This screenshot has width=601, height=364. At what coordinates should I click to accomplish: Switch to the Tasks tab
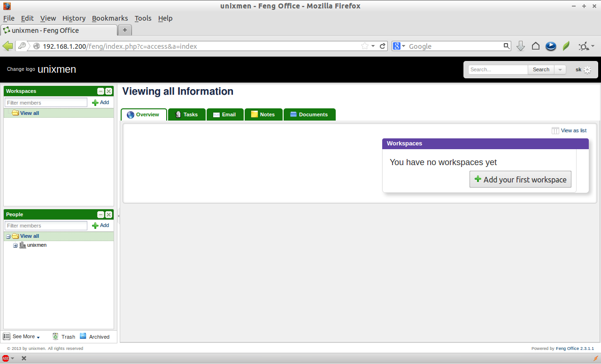point(186,114)
